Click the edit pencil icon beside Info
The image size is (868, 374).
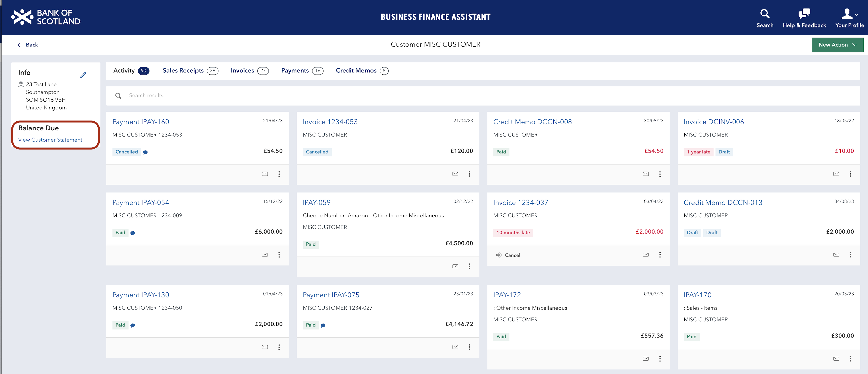pyautogui.click(x=83, y=75)
